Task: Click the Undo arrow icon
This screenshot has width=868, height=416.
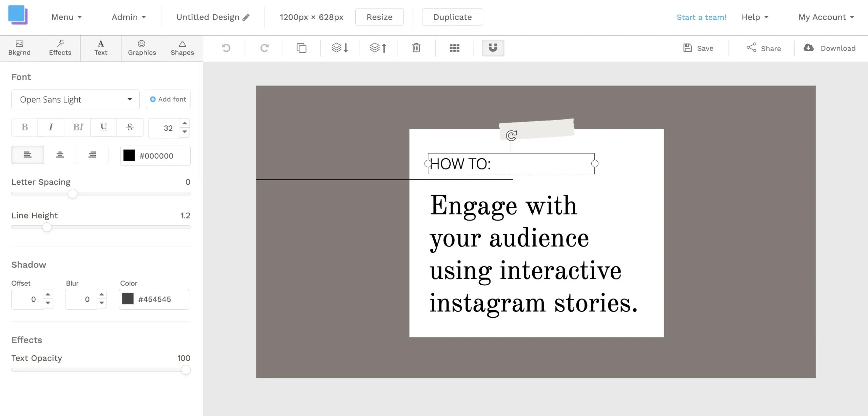Action: 226,48
